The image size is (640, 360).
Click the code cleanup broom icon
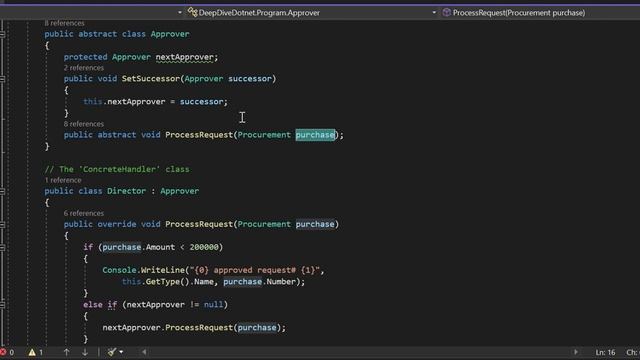pyautogui.click(x=111, y=352)
